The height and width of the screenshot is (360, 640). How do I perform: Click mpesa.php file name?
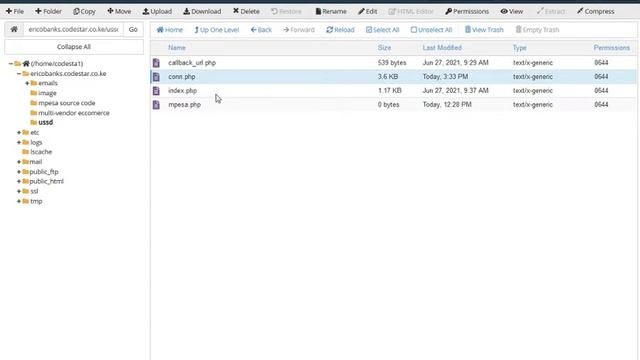tap(184, 104)
